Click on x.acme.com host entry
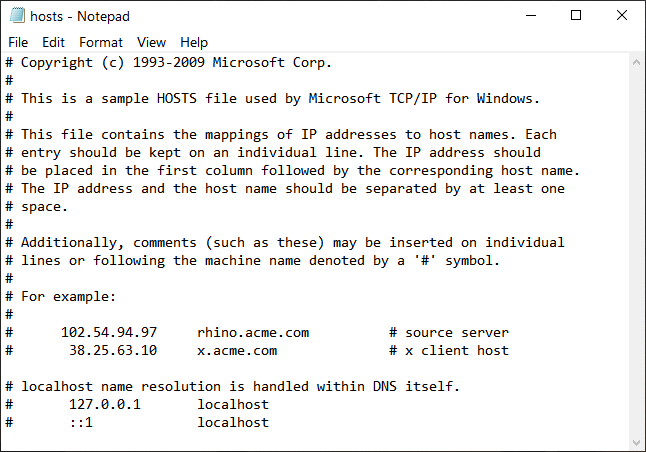This screenshot has height=452, width=646. 237,351
